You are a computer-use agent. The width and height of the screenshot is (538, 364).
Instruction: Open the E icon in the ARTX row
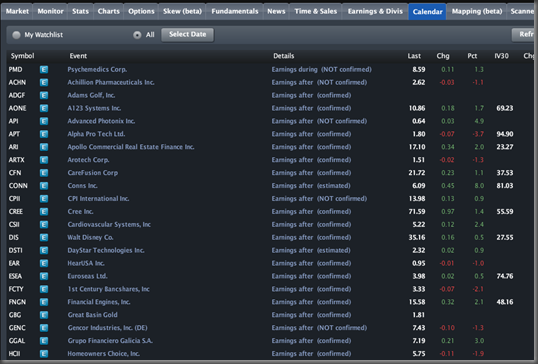pos(44,160)
